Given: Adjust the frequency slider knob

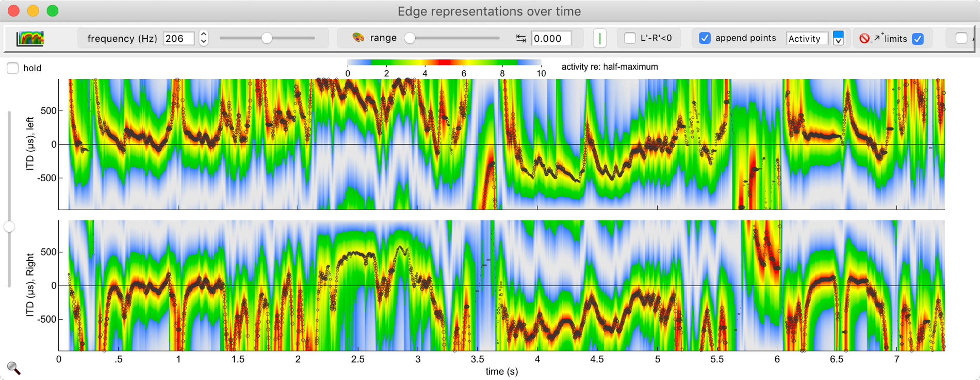Looking at the screenshot, I should point(267,38).
